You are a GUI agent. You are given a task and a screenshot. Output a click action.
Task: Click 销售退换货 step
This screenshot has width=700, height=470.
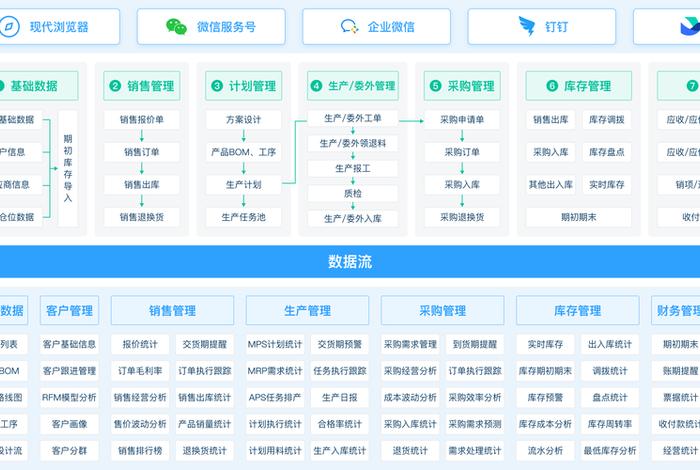[142, 217]
